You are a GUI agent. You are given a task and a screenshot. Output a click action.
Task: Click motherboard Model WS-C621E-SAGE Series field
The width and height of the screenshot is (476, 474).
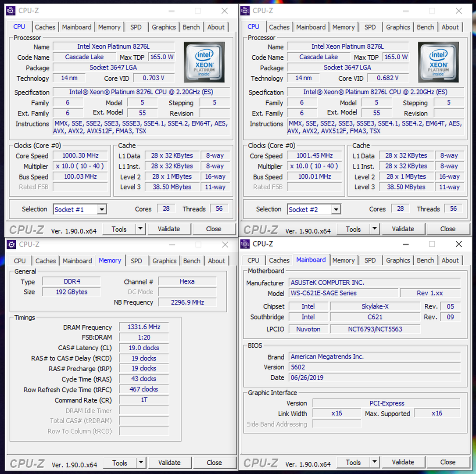[x=344, y=293]
